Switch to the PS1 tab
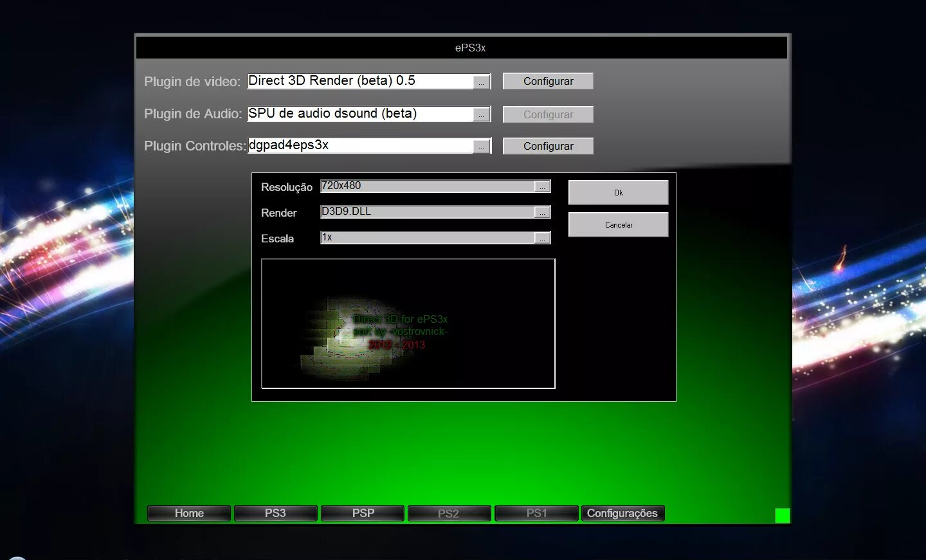 point(536,513)
